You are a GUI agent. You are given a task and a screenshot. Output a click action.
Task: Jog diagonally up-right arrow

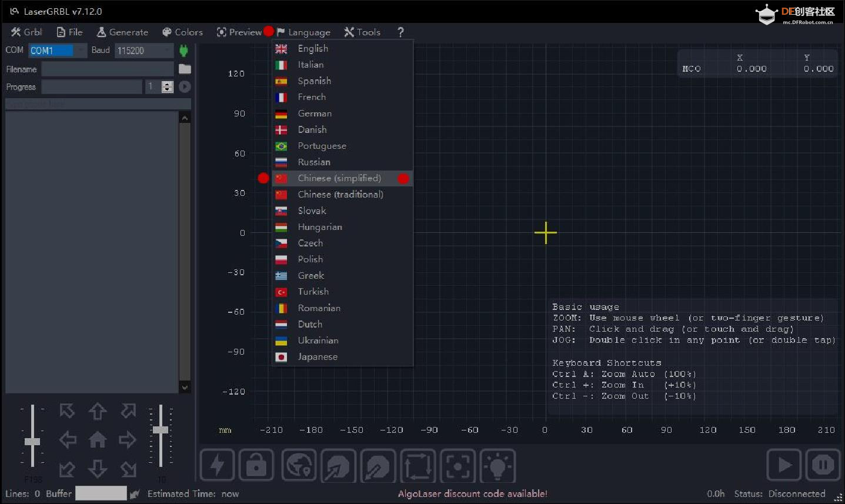point(128,410)
